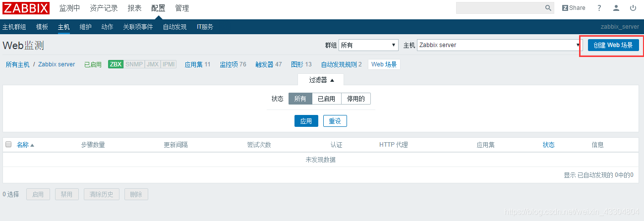Click the ZABBIX logo
Viewport: 644px width, 221px height.
pyautogui.click(x=26, y=8)
